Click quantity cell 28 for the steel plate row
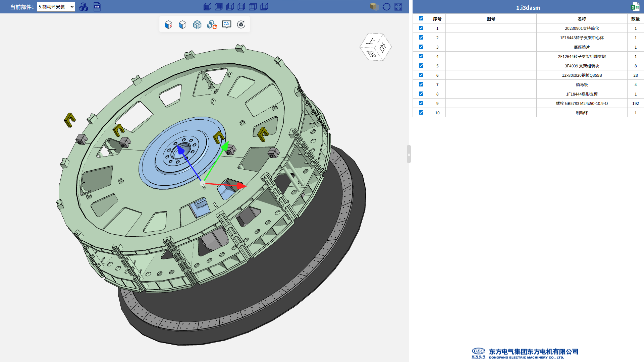Viewport: 644px width, 362px height. 636,75
